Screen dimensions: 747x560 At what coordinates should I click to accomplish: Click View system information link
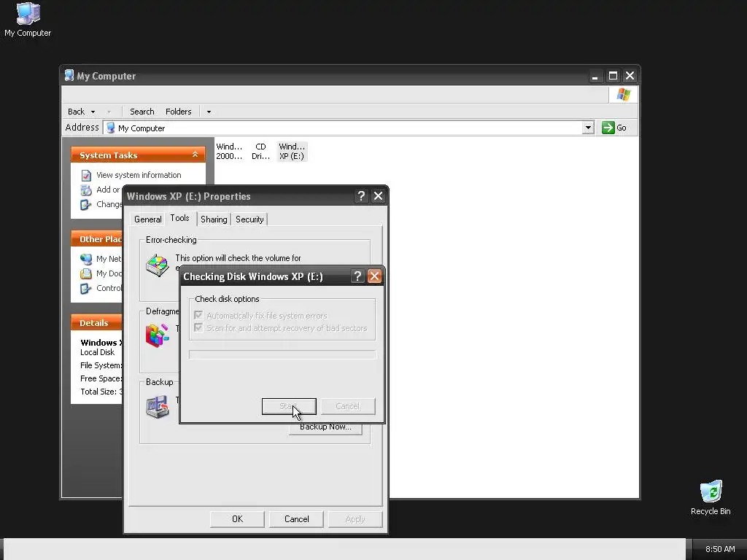pos(139,175)
